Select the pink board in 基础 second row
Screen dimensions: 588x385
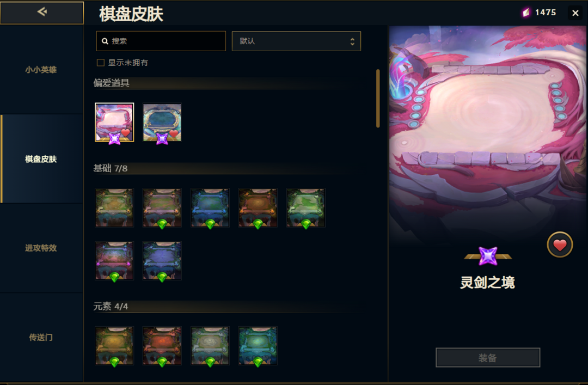(x=114, y=261)
